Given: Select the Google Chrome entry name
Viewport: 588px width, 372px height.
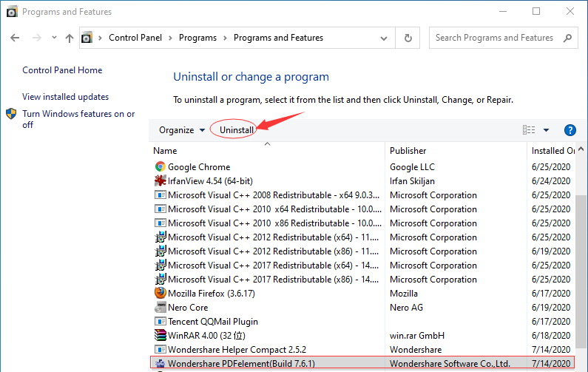Looking at the screenshot, I should [x=199, y=167].
